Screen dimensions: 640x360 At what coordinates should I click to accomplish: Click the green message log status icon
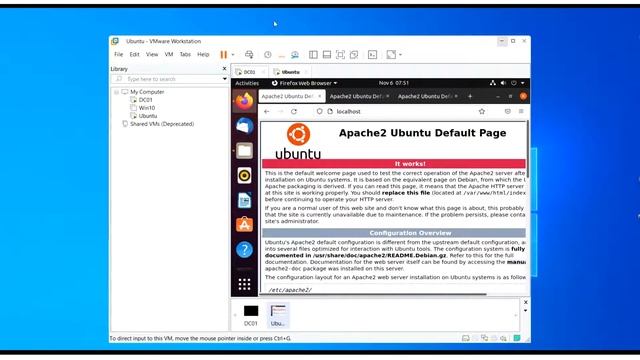[517, 338]
